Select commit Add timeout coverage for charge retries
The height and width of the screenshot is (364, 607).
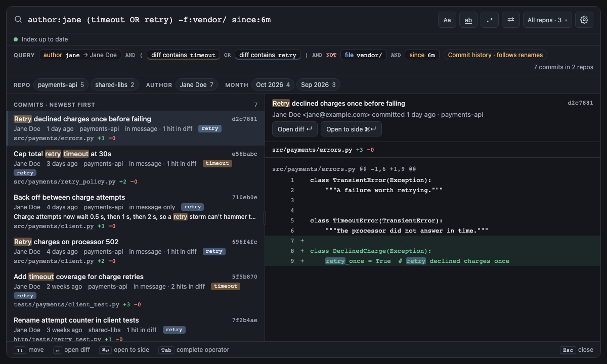136,290
